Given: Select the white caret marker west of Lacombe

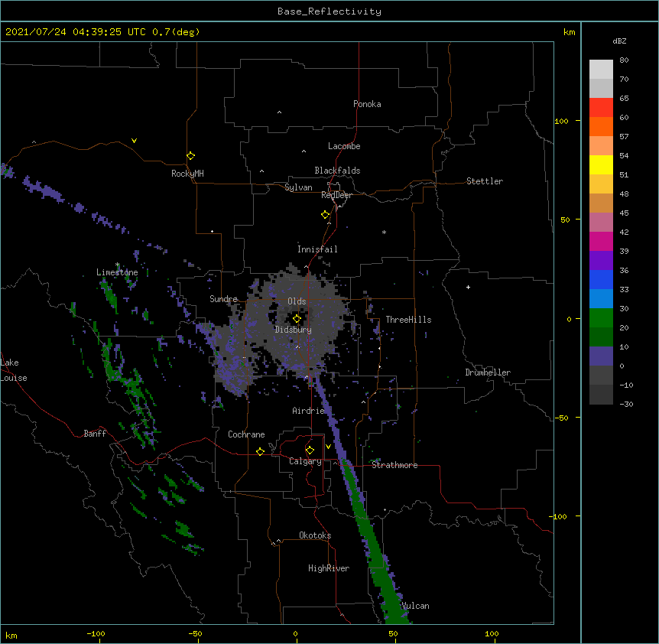Looking at the screenshot, I should 304,151.
